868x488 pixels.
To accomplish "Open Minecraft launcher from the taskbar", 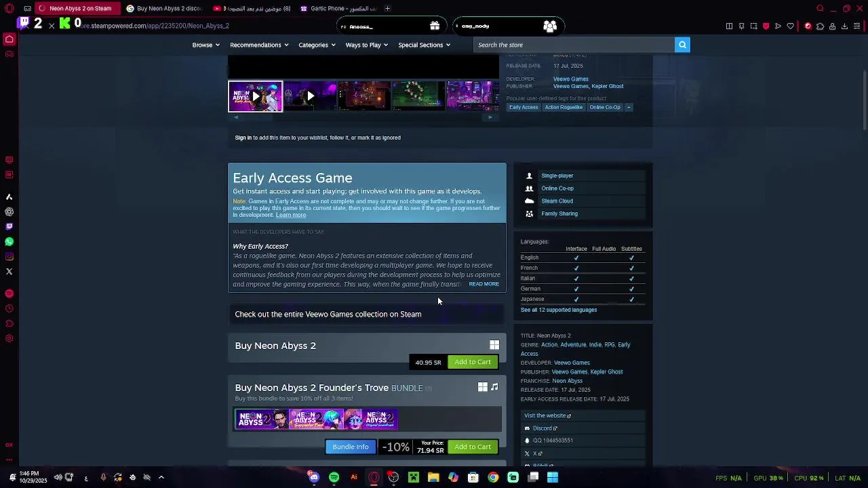I will 414,477.
